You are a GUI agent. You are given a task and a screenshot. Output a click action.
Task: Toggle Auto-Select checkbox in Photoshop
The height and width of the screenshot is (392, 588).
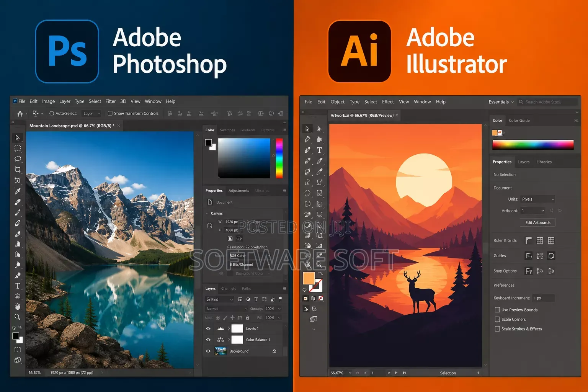pyautogui.click(x=52, y=114)
